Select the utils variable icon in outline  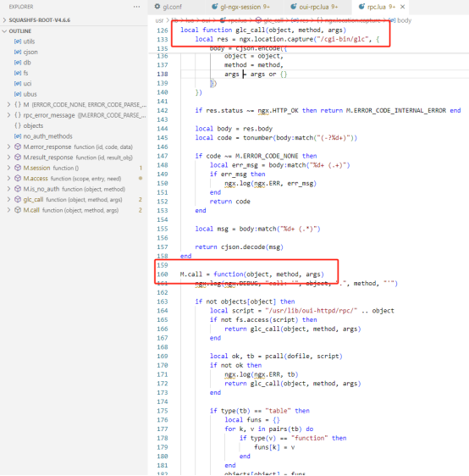point(18,42)
